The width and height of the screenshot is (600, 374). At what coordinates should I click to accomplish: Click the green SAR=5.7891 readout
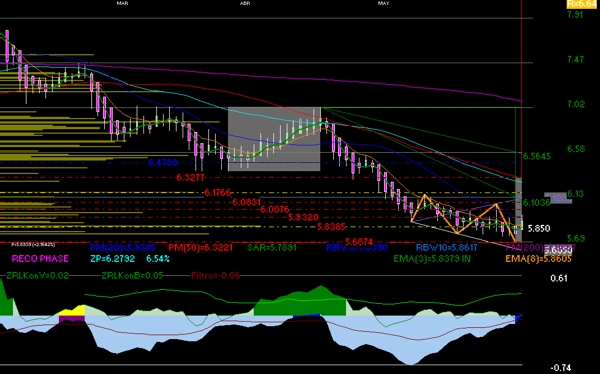tap(272, 248)
